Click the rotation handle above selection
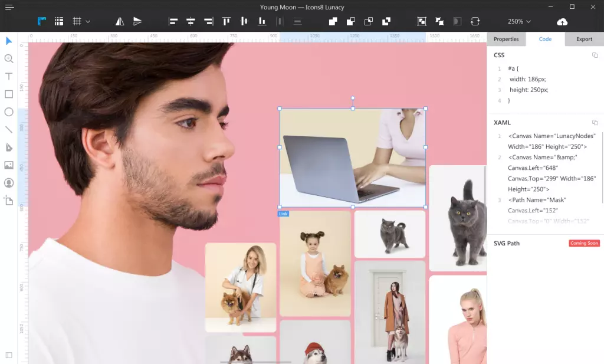The image size is (604, 364). 353,98
